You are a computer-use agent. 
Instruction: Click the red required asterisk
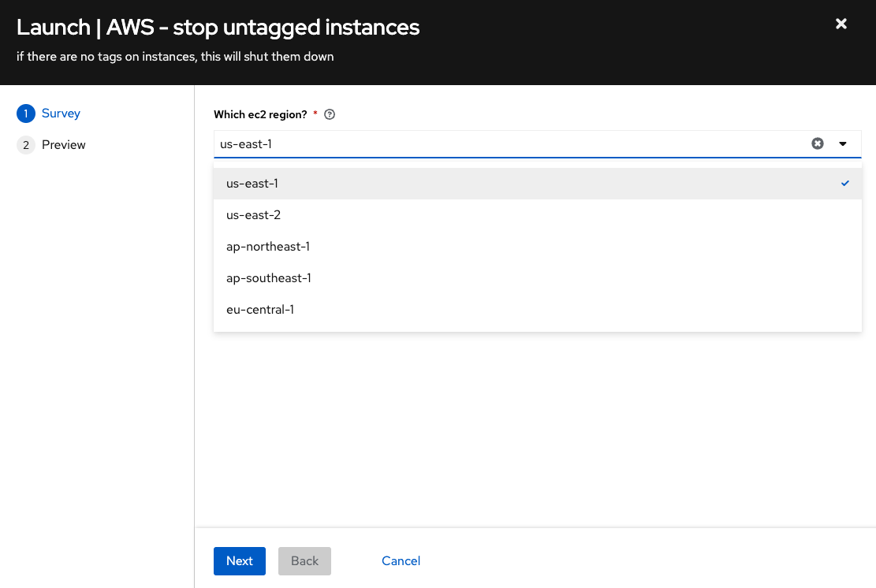tap(315, 114)
